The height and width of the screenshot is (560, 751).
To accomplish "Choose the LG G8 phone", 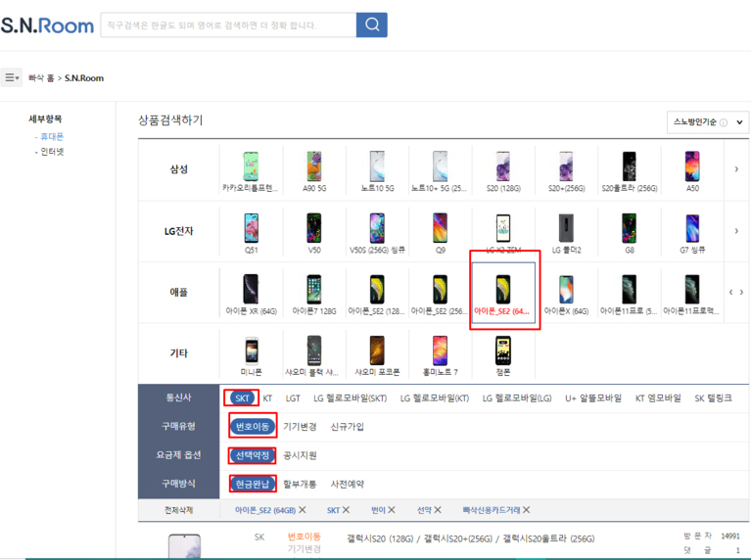I will (x=630, y=233).
